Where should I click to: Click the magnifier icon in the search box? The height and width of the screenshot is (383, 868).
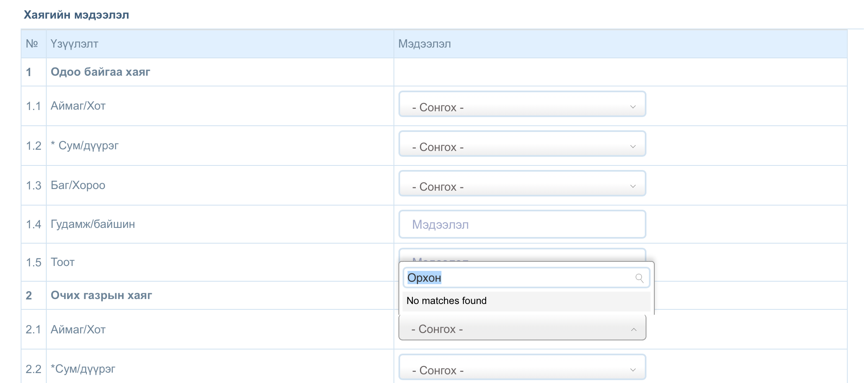pos(639,278)
